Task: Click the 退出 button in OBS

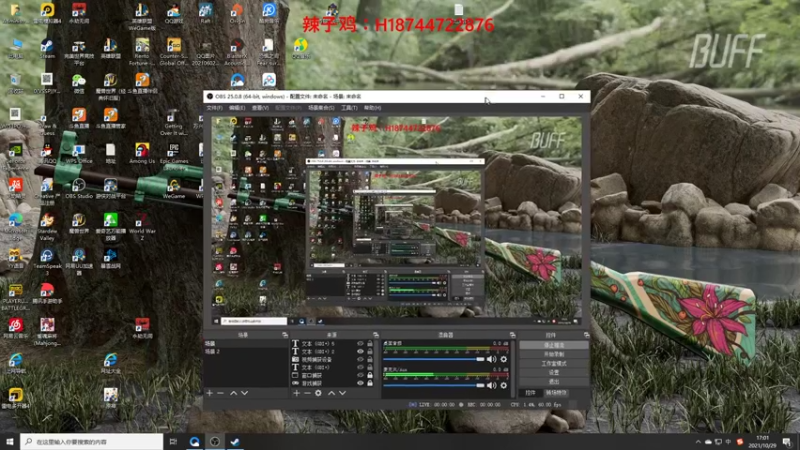Action: [x=554, y=382]
